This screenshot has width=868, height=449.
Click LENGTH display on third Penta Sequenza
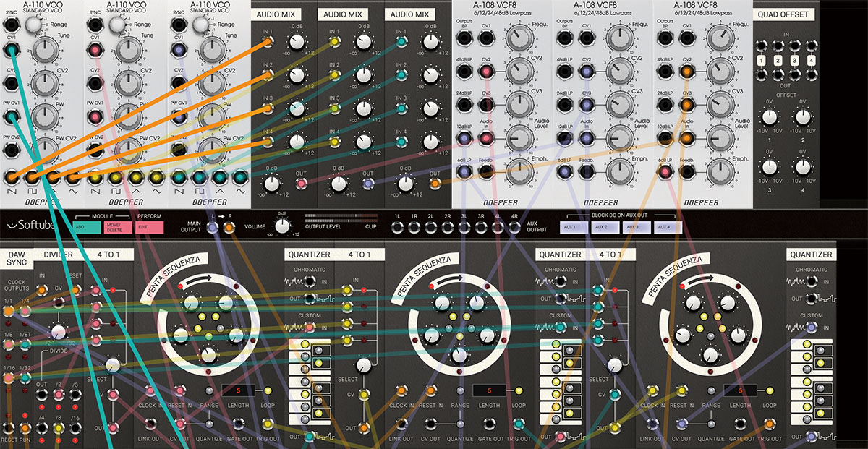(741, 390)
